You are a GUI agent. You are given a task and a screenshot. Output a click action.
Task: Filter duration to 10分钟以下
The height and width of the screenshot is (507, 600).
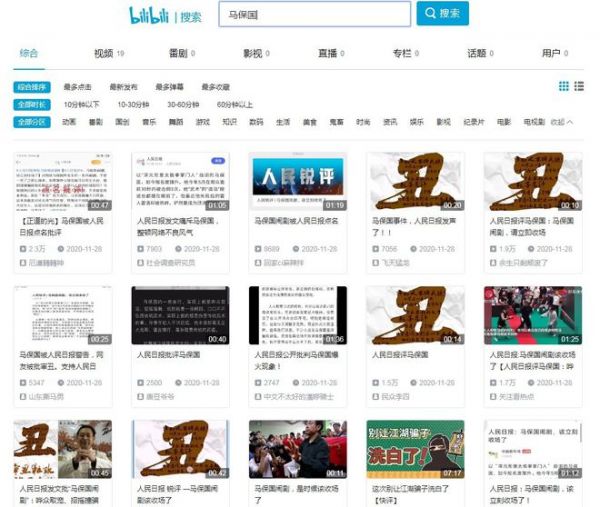(x=83, y=104)
